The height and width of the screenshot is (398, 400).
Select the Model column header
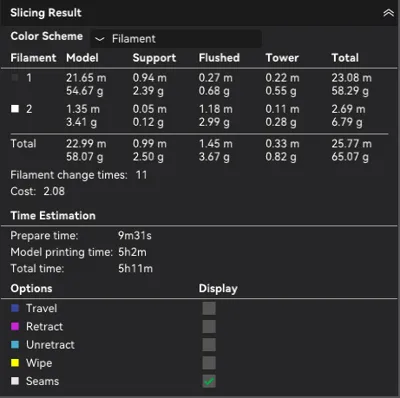click(x=82, y=58)
